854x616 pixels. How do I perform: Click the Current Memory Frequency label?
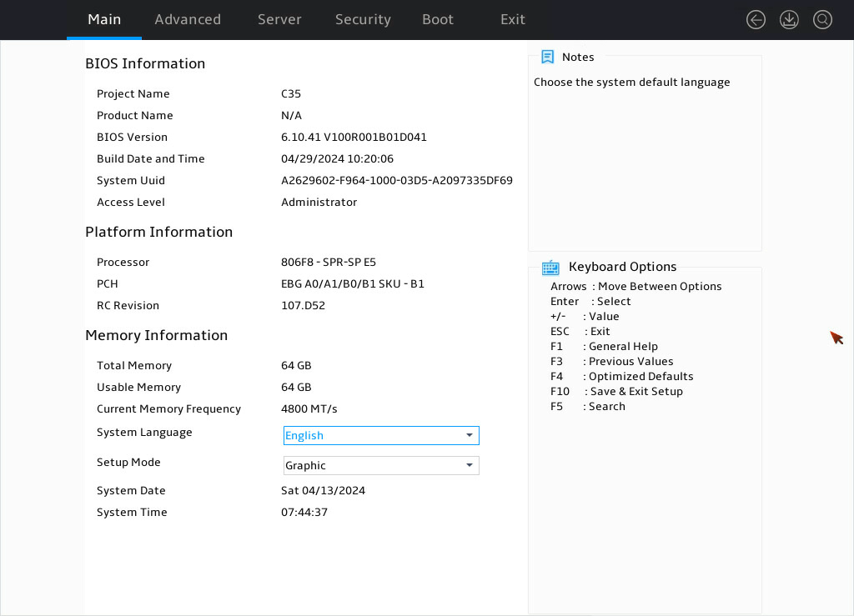coord(168,408)
